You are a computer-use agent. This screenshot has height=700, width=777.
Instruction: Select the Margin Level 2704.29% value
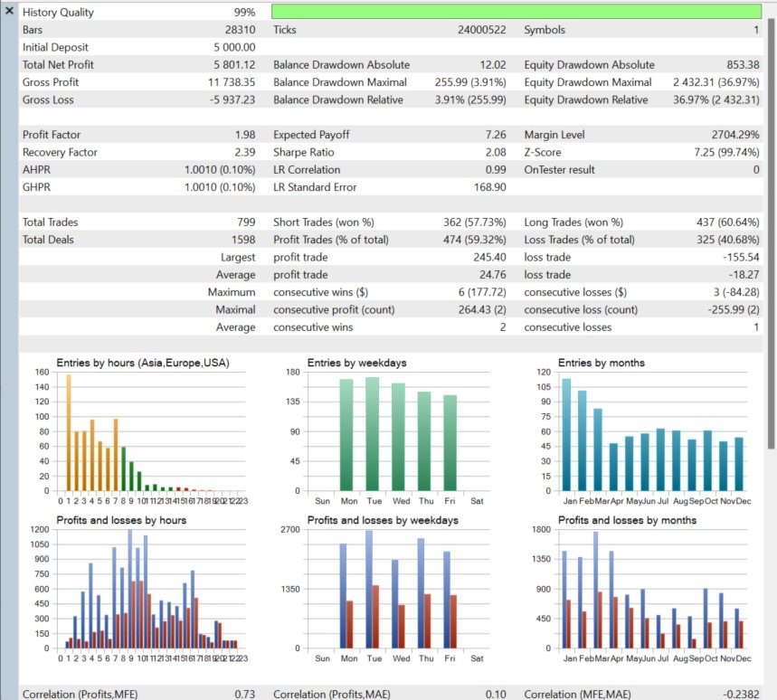(x=735, y=135)
